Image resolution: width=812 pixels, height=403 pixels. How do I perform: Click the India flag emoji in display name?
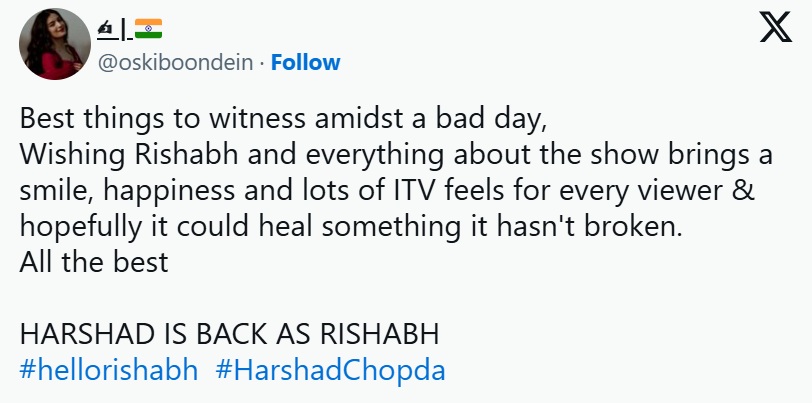click(x=148, y=29)
